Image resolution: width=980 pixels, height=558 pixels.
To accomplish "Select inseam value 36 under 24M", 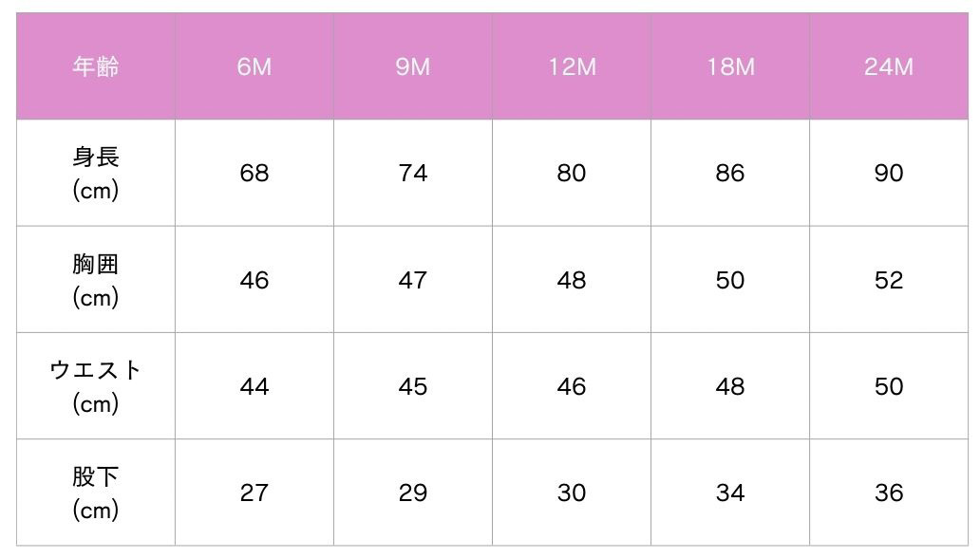I will point(889,493).
